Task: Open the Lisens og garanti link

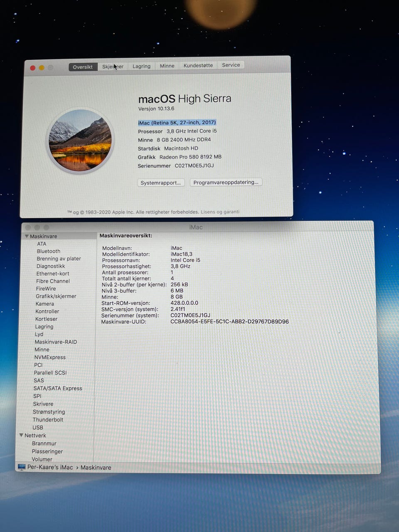Action: click(220, 212)
